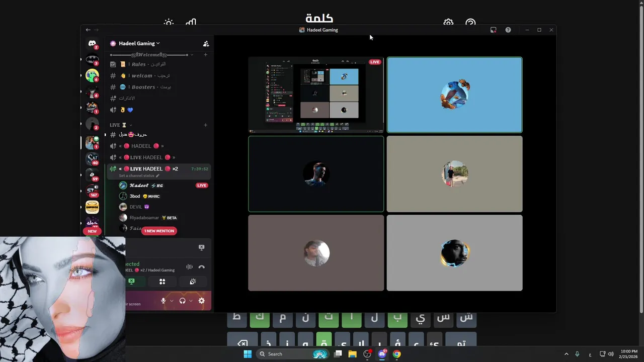Show hidden system tray icons chevron
Viewport: 644px width, 362px height.
[566, 354]
